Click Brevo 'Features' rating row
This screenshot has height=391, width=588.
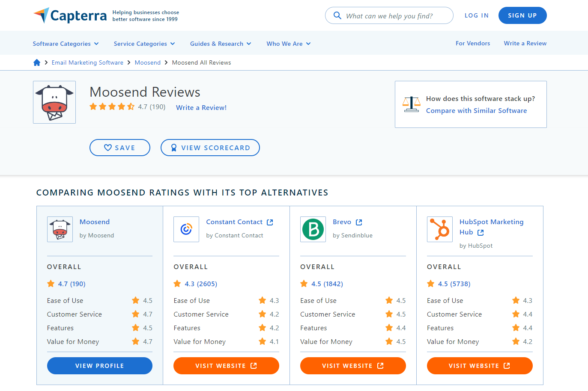tap(353, 328)
